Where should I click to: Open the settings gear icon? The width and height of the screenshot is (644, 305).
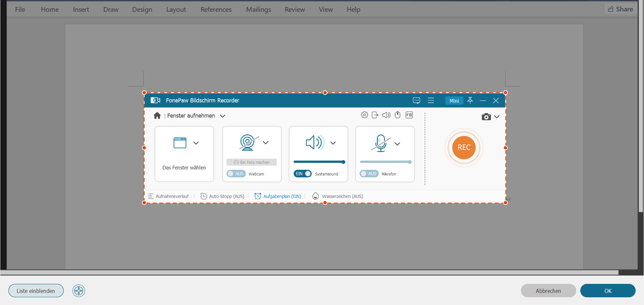pyautogui.click(x=365, y=115)
